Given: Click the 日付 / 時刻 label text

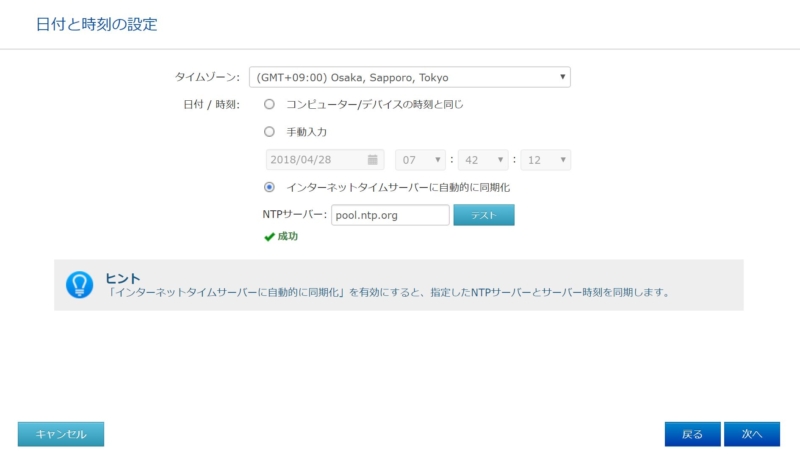Looking at the screenshot, I should [x=211, y=105].
